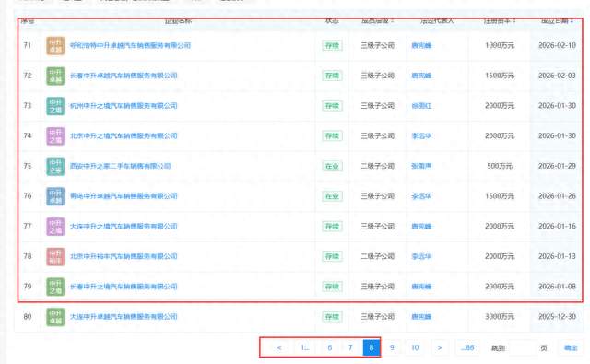Select the date 2026-02-03
The height and width of the screenshot is (364, 590).
click(x=557, y=76)
